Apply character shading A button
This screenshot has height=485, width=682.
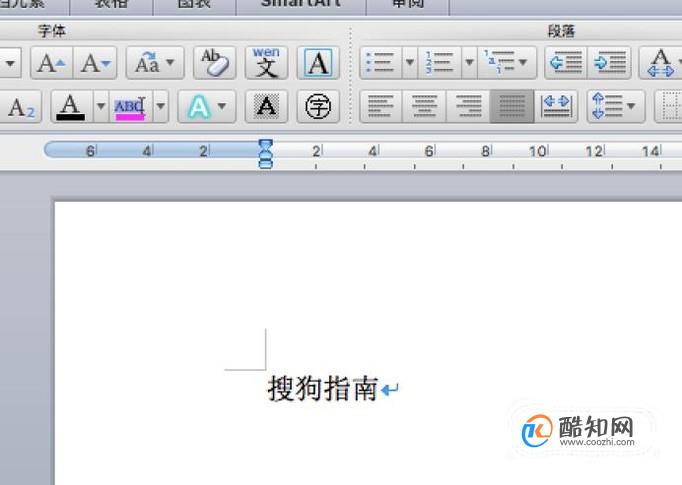click(x=266, y=107)
